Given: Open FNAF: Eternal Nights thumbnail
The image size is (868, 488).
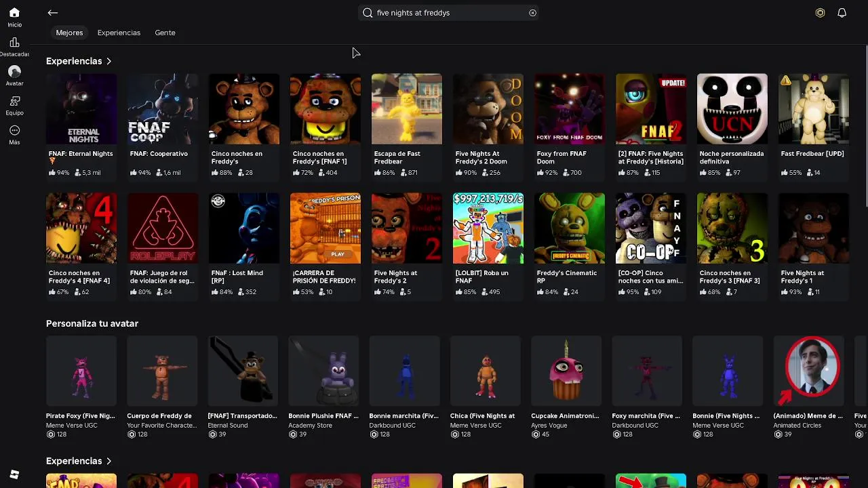Looking at the screenshot, I should [81, 108].
